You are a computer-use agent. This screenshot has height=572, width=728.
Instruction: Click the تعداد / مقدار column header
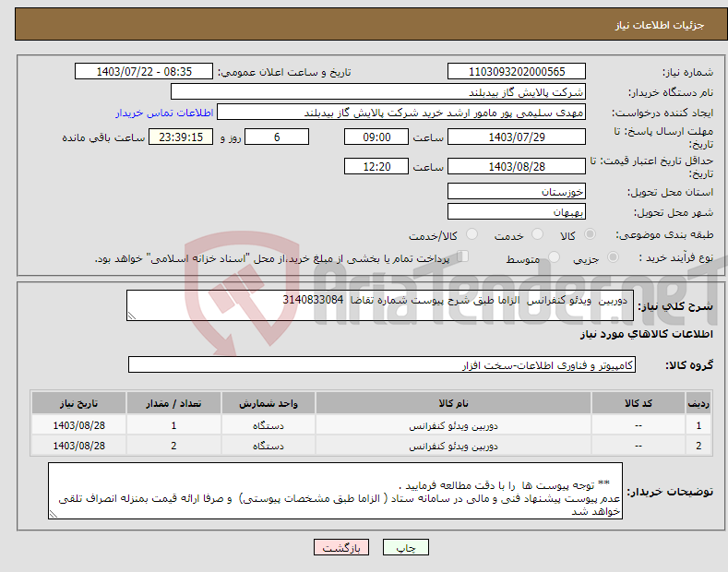pyautogui.click(x=173, y=403)
